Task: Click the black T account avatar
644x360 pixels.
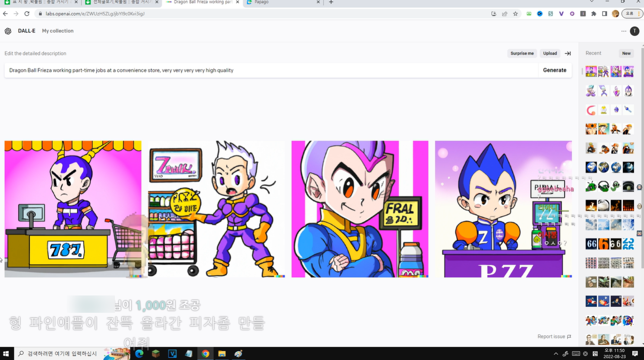Action: pos(634,31)
